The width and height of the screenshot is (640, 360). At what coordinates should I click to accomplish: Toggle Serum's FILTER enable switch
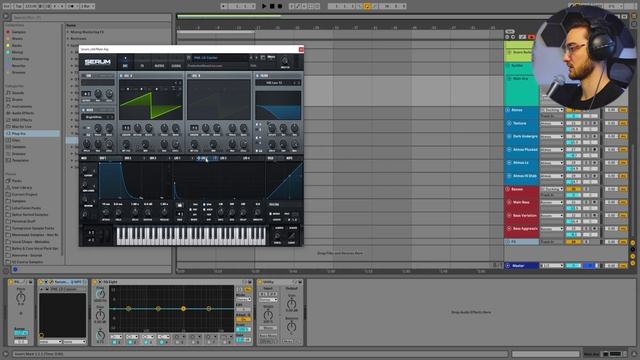[257, 76]
